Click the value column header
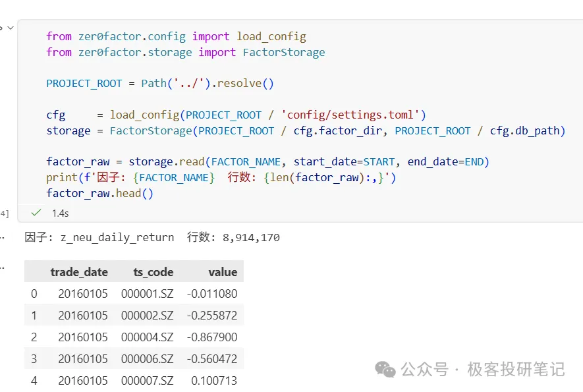The height and width of the screenshot is (392, 583). [223, 272]
